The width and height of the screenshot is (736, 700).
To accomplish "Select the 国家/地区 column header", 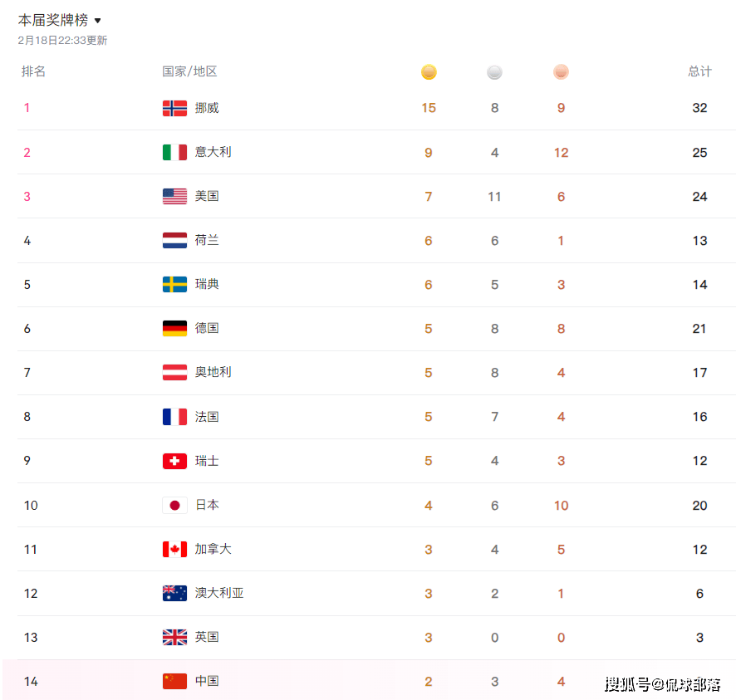I will coord(189,71).
